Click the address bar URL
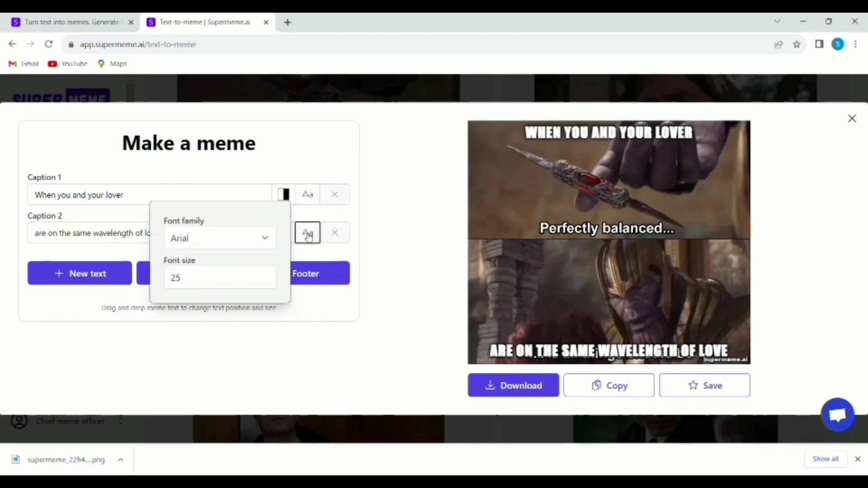Viewport: 868px width, 488px height. click(x=138, y=44)
